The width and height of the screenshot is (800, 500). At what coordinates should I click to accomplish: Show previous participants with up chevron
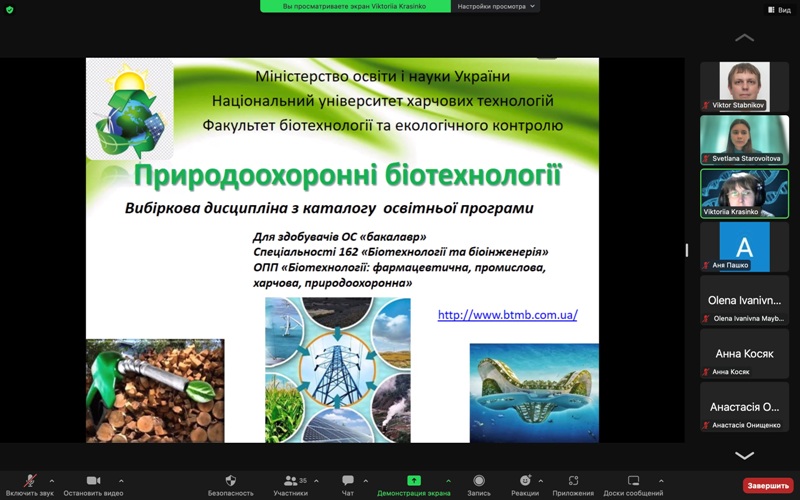pyautogui.click(x=744, y=37)
